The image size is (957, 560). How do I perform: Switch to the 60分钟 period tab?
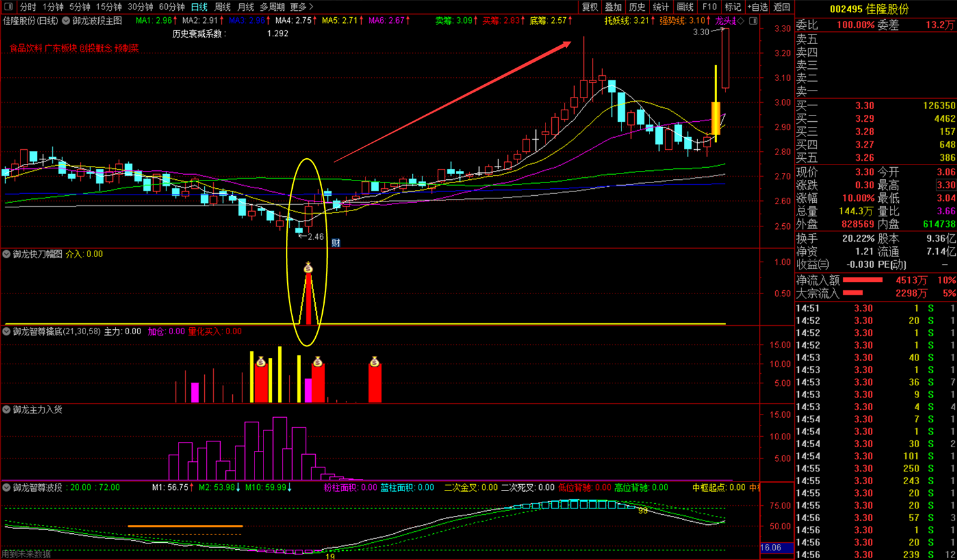tap(172, 7)
